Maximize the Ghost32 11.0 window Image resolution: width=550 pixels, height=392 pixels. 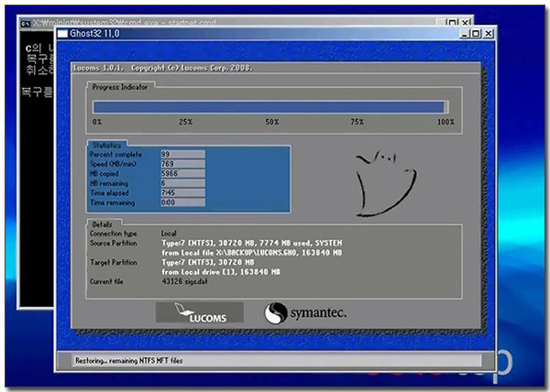pos(476,34)
